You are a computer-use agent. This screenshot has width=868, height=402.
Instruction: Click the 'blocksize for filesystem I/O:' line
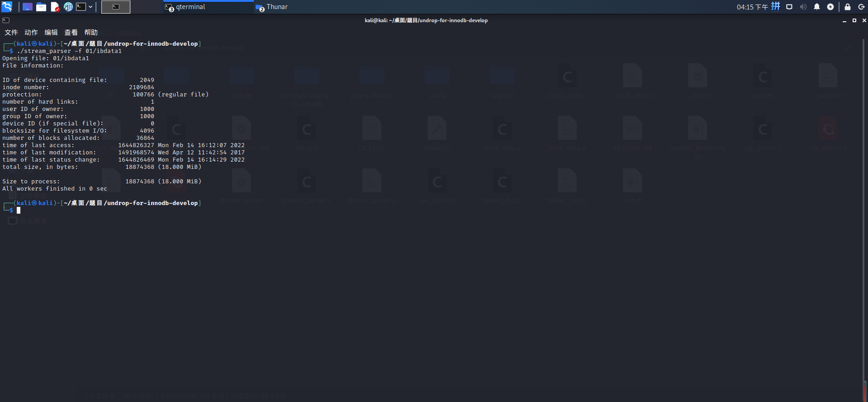(x=78, y=131)
